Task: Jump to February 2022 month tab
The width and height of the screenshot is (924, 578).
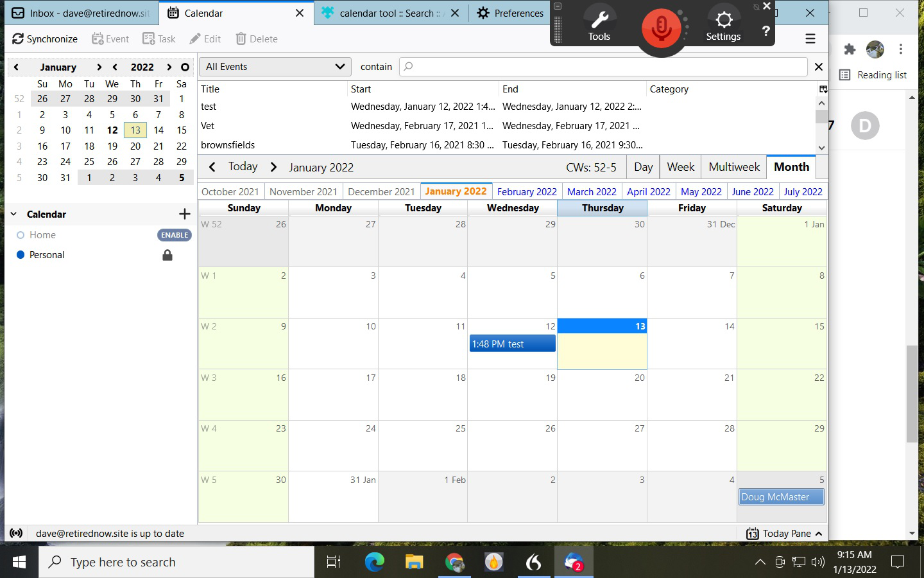Action: pos(527,191)
